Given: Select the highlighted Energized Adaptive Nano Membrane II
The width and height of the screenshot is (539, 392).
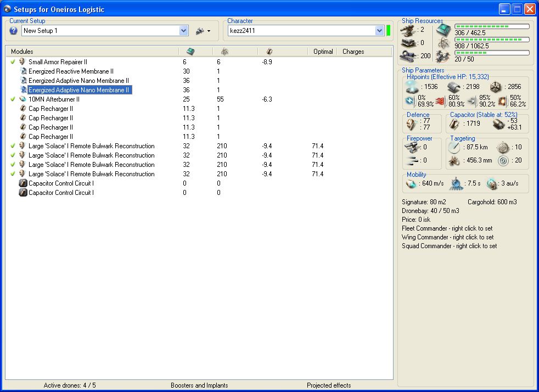Looking at the screenshot, I should coord(80,89).
